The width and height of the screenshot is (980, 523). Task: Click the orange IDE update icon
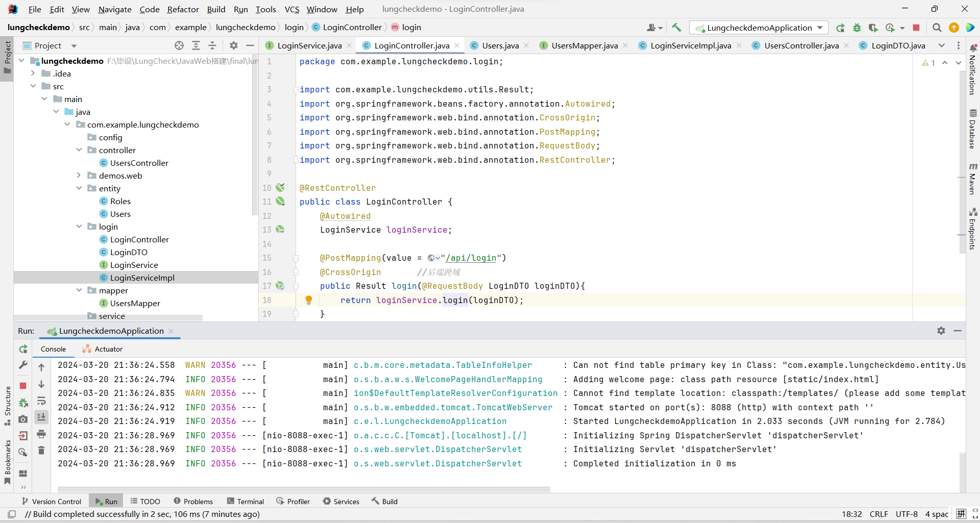click(x=953, y=28)
